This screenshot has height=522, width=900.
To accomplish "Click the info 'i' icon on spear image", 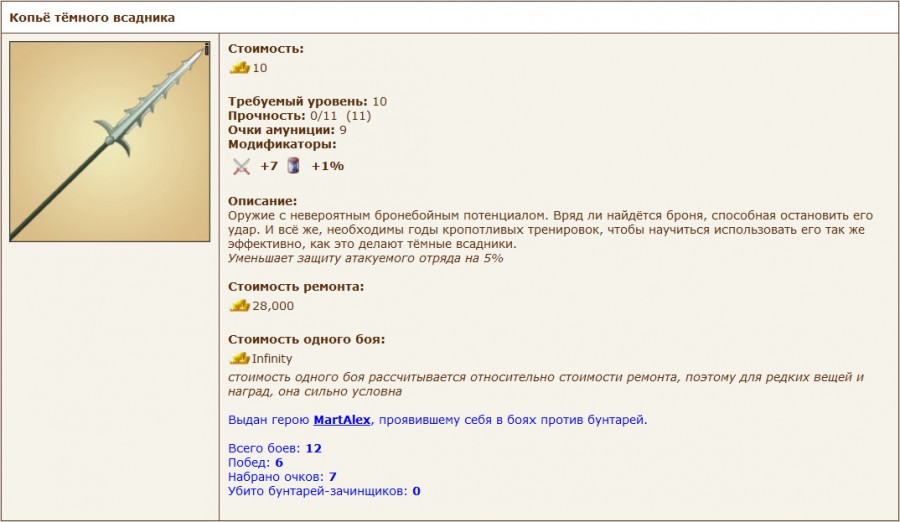I will click(x=206, y=48).
